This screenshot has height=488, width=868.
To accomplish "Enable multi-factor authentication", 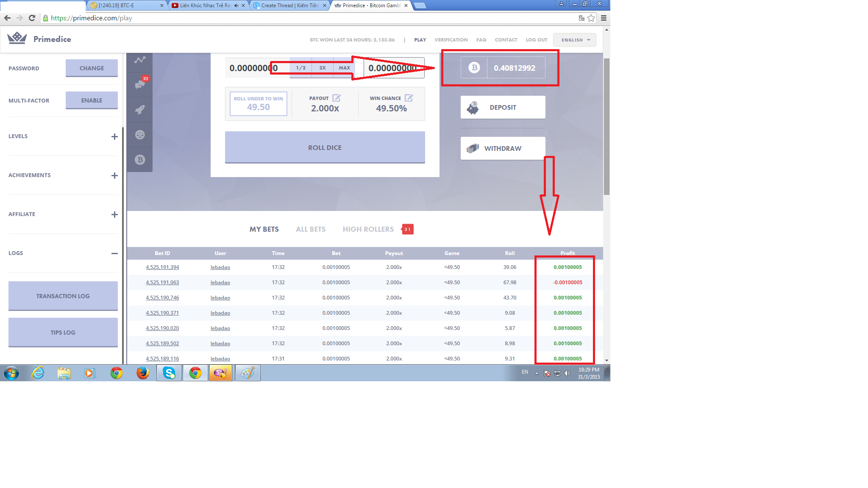I will pyautogui.click(x=92, y=100).
